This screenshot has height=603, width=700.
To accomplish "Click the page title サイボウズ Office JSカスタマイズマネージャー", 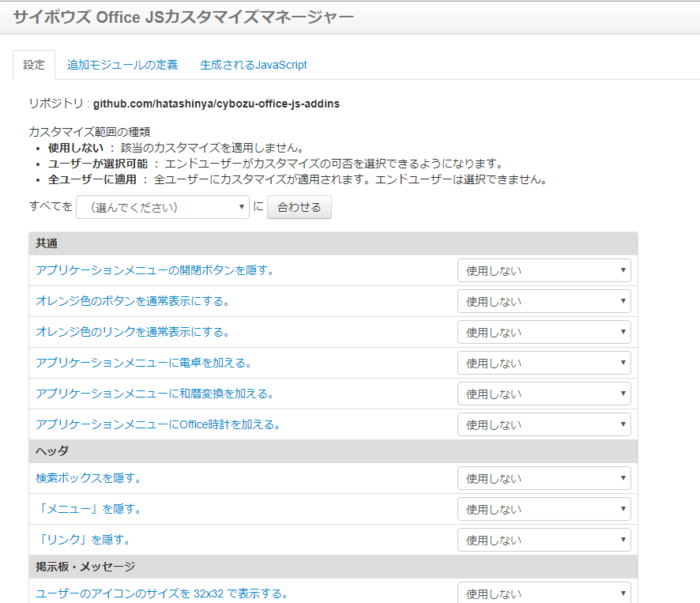I will click(x=183, y=17).
